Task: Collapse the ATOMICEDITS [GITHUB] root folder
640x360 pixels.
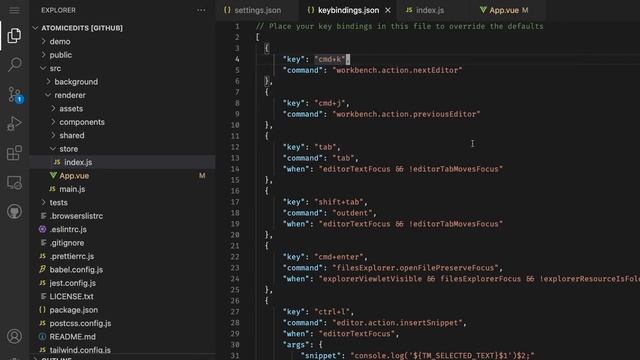Action: click(x=36, y=28)
